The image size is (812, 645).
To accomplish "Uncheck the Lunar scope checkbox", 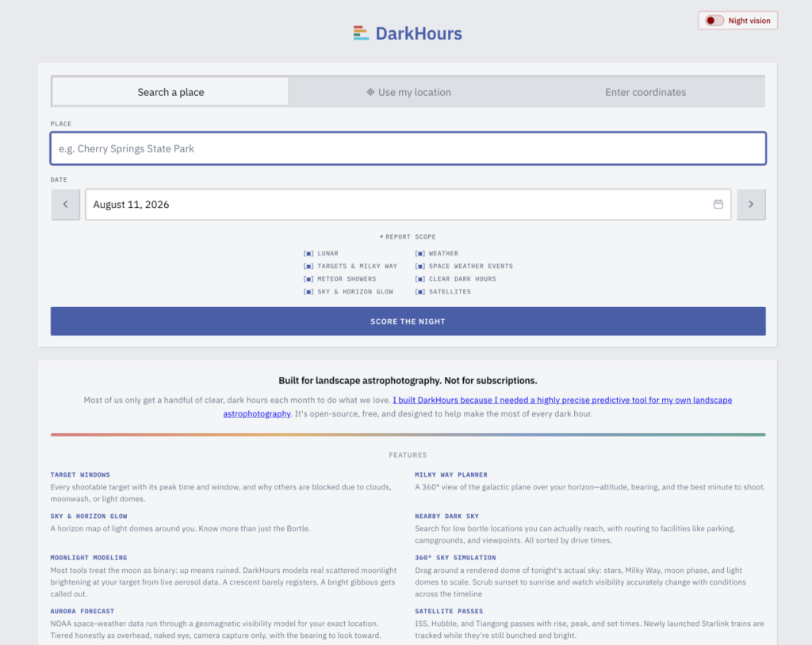I will 308,253.
